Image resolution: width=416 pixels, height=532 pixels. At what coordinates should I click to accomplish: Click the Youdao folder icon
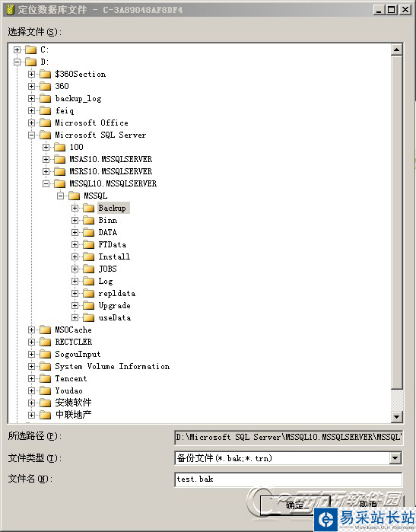(45, 391)
